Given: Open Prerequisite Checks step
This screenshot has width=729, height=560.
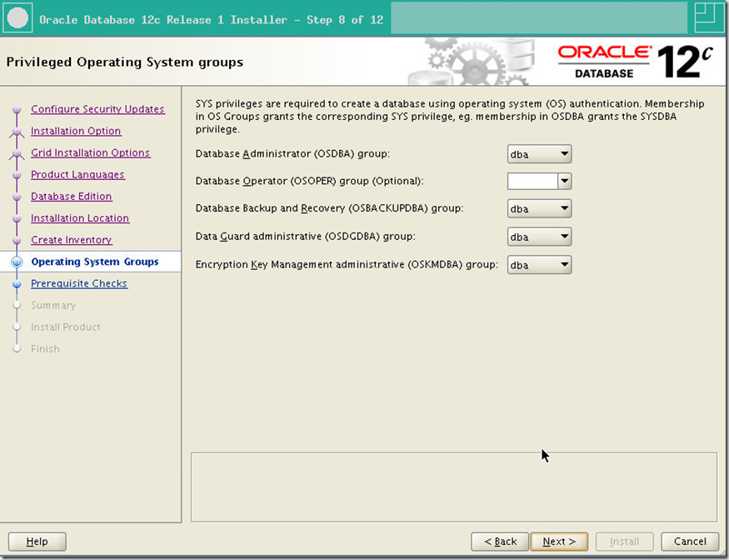Looking at the screenshot, I should 79,283.
